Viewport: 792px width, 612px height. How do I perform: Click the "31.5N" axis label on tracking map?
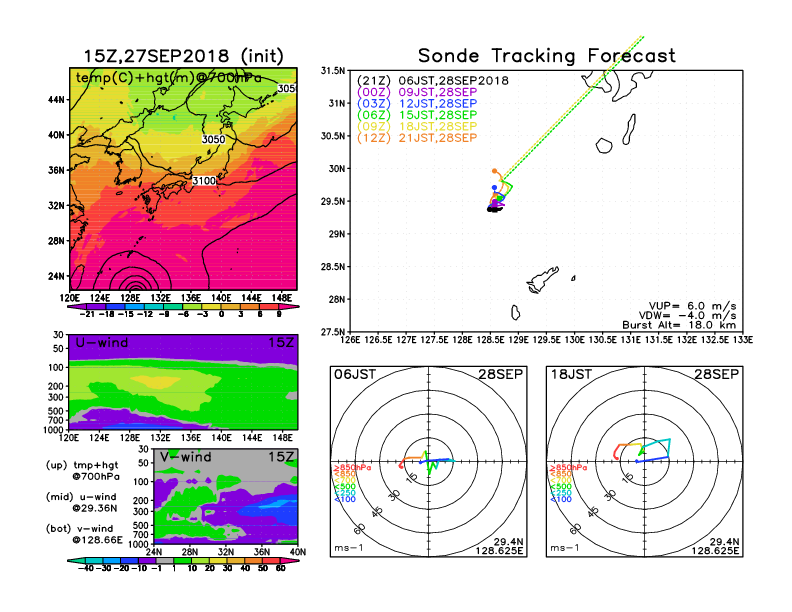pyautogui.click(x=333, y=71)
